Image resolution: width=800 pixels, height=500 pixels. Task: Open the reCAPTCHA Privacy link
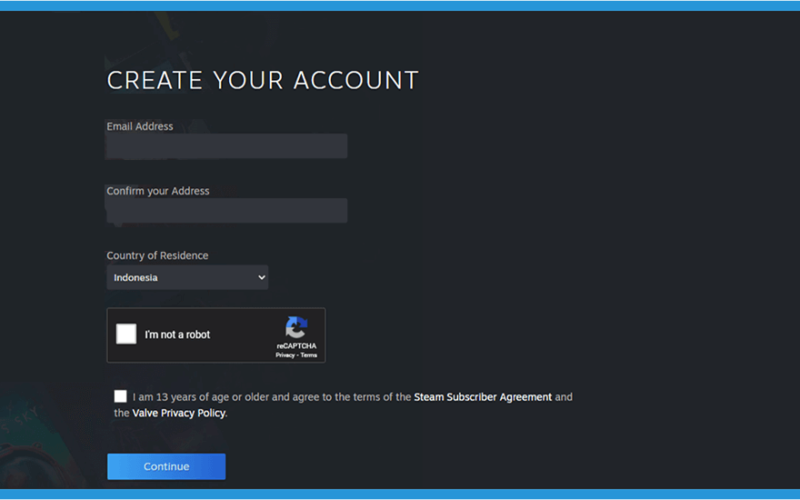tap(285, 355)
